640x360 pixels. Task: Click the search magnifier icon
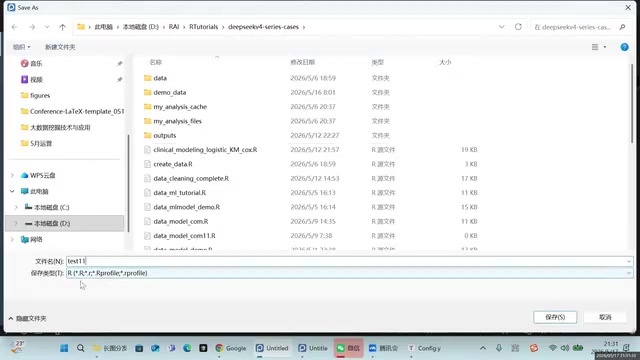click(x=622, y=27)
